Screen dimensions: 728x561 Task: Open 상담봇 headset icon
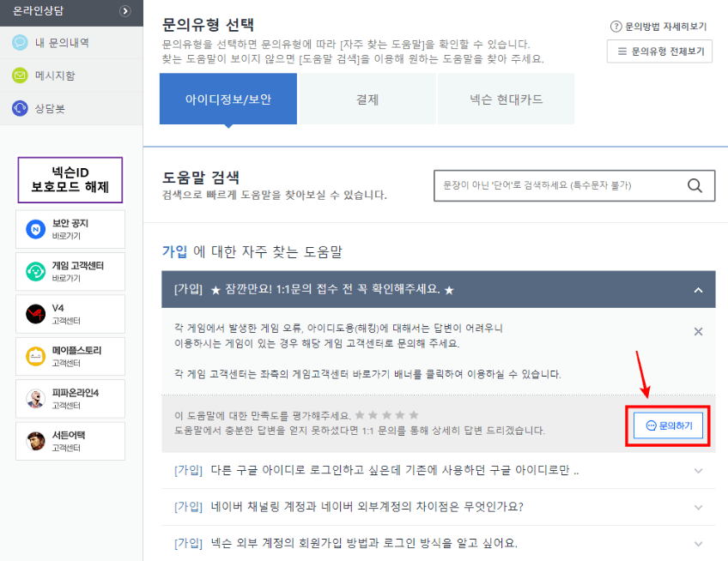point(20,109)
